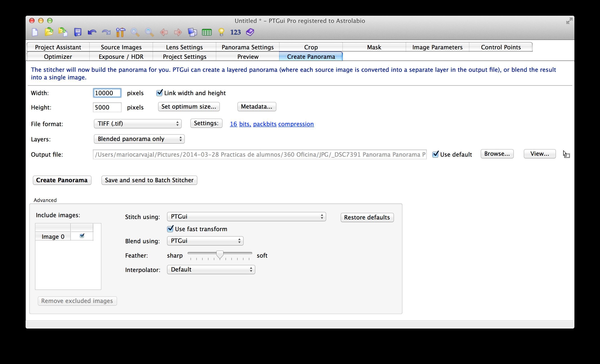Open the Optimizer tab
This screenshot has height=364, width=600.
pos(58,57)
